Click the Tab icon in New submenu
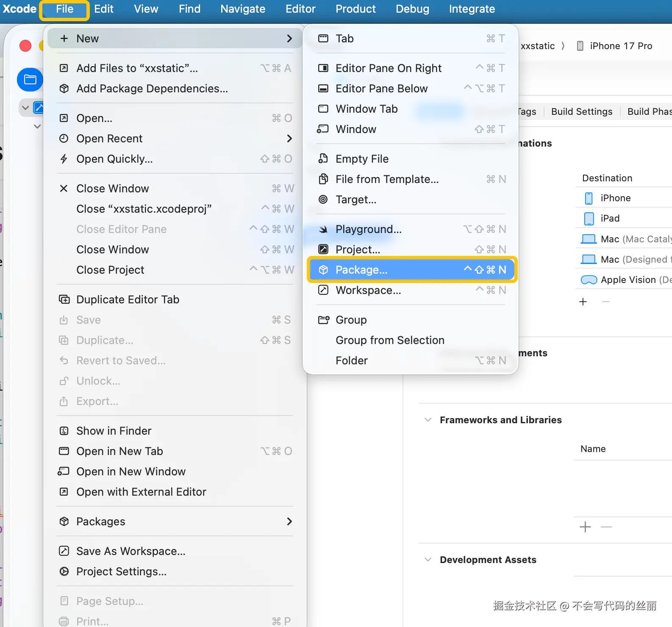The height and width of the screenshot is (627, 672). [323, 39]
